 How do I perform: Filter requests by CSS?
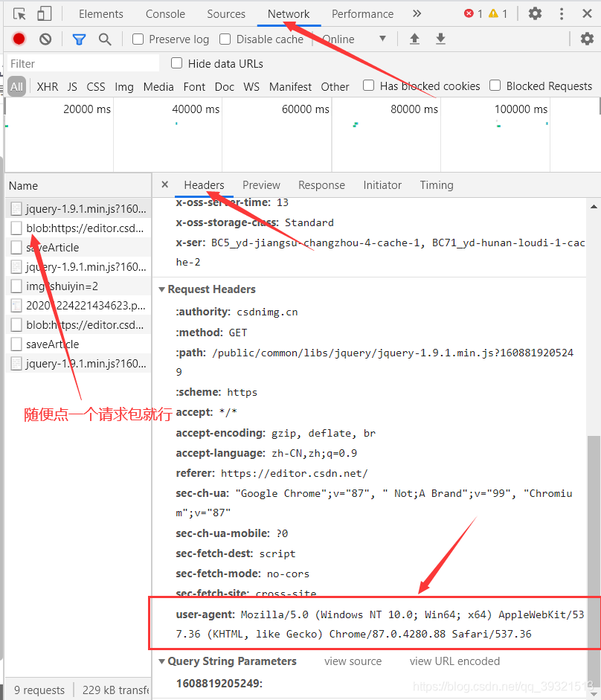tap(96, 86)
